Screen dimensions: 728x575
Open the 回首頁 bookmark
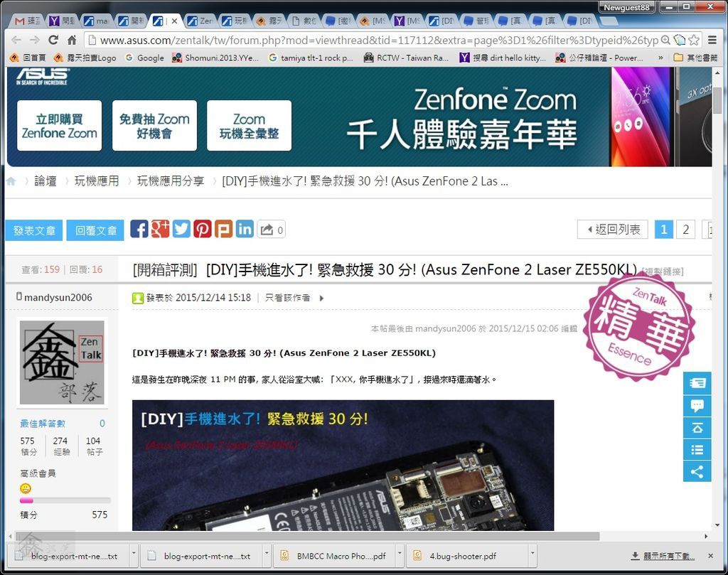(28, 58)
